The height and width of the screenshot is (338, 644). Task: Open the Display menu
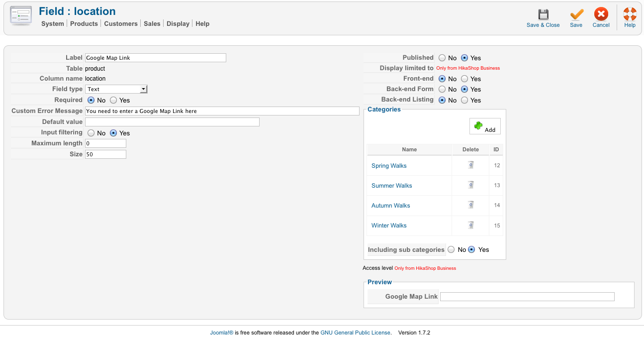178,23
